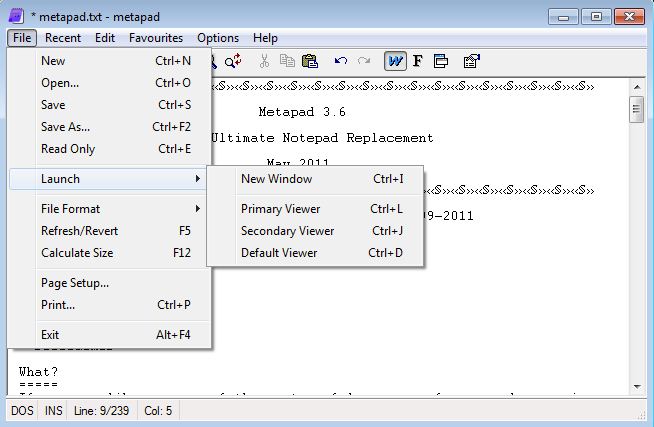Open the File menu
This screenshot has width=654, height=427.
point(22,38)
